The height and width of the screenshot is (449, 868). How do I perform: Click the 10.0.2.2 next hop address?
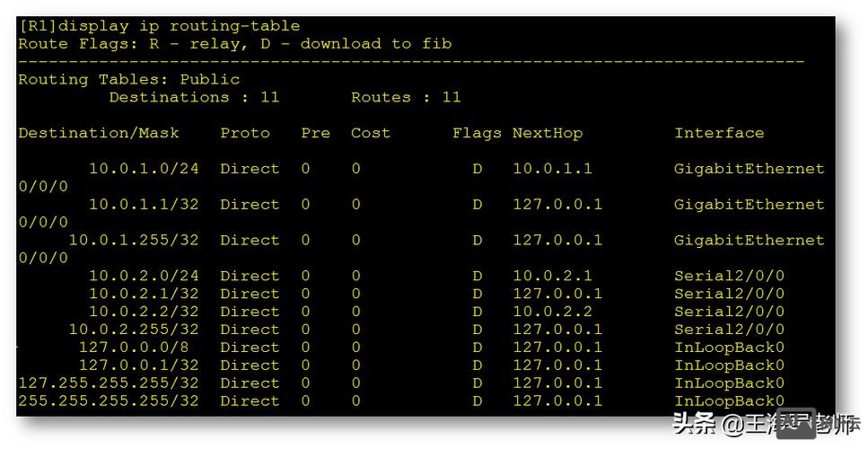coord(552,312)
